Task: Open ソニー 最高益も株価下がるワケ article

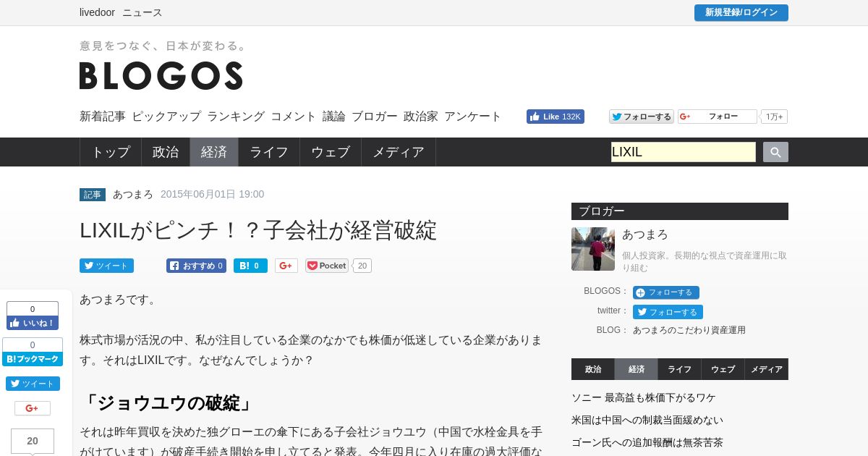Action: point(644,397)
